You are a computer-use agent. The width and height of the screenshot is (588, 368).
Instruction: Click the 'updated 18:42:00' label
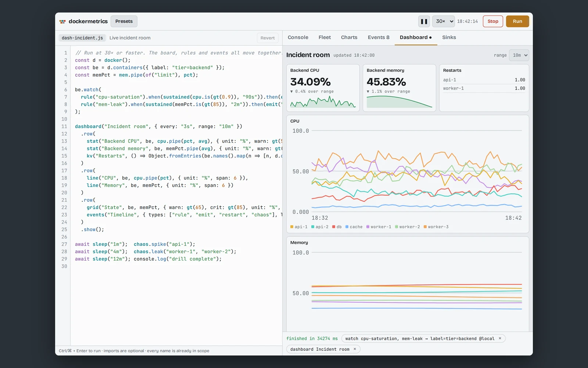[x=354, y=55]
